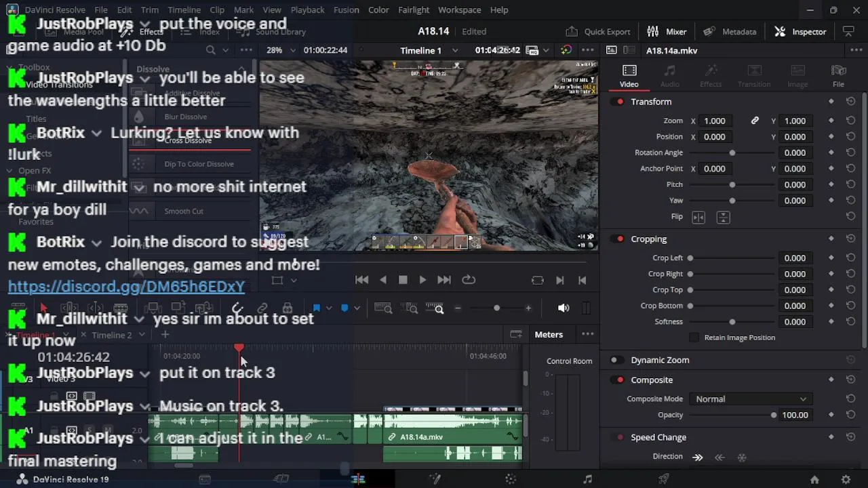Switch to the File inspector tab
This screenshot has width=868, height=488.
[838, 76]
